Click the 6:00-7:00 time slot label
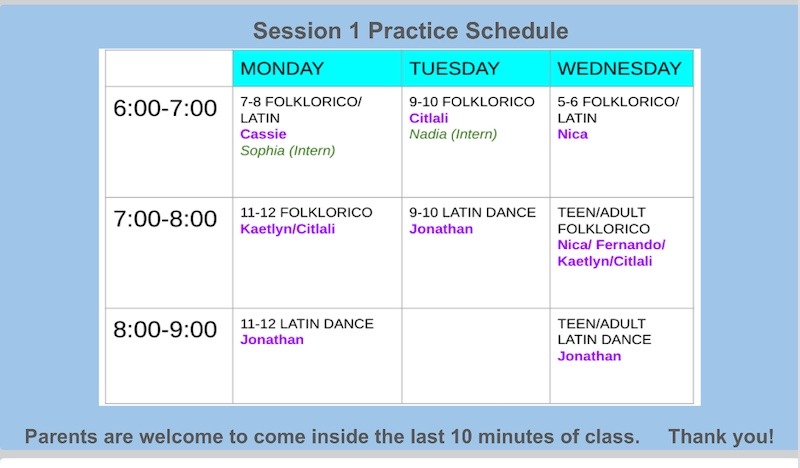800x468 pixels. [x=165, y=108]
